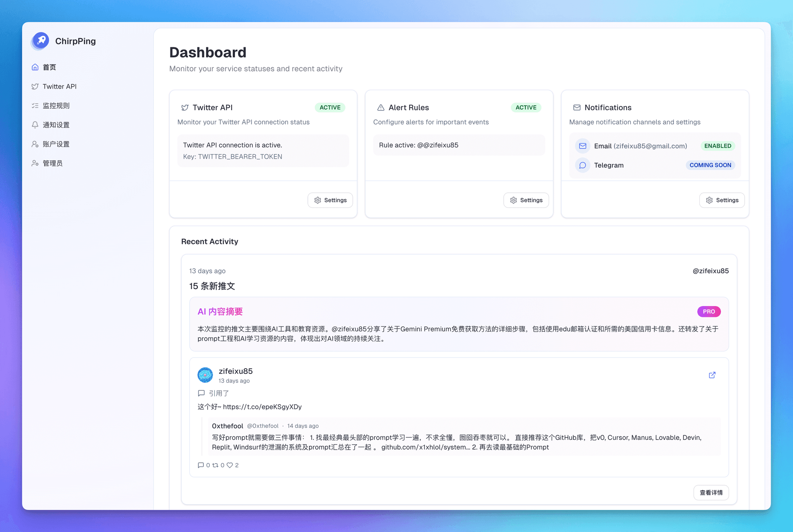Click the Email envelope icon under Notifications
This screenshot has width=793, height=532.
[x=582, y=146]
